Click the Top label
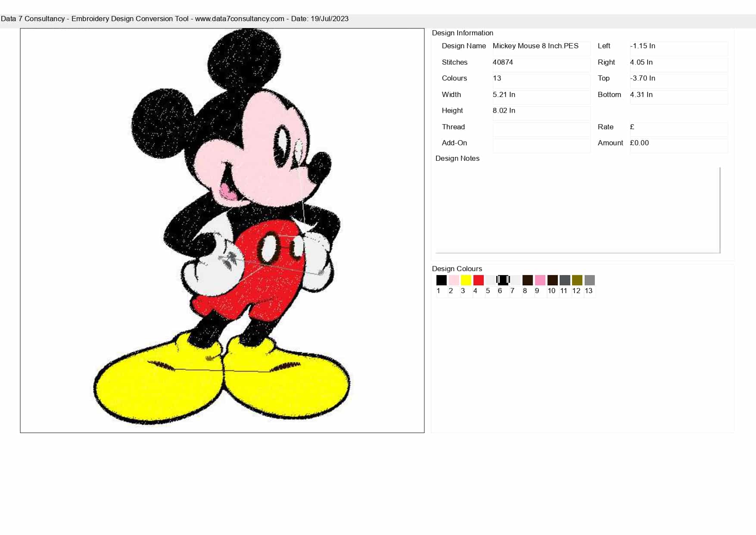Image resolution: width=756 pixels, height=535 pixels. tap(604, 78)
